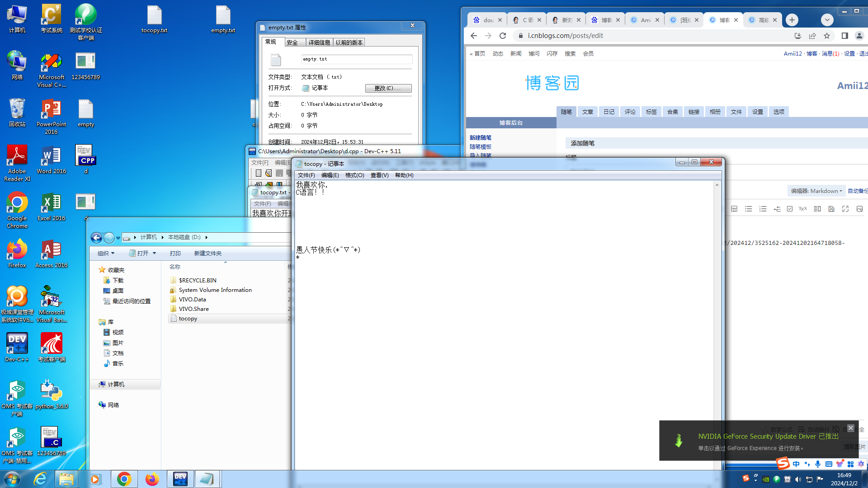Click the 更改(C)... button in properties
The height and width of the screenshot is (488, 868).
pyautogui.click(x=388, y=88)
